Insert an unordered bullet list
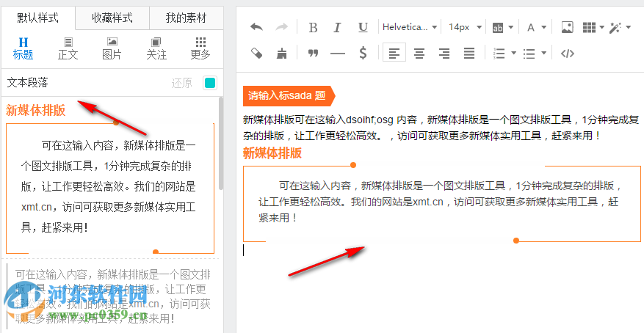 tap(529, 53)
